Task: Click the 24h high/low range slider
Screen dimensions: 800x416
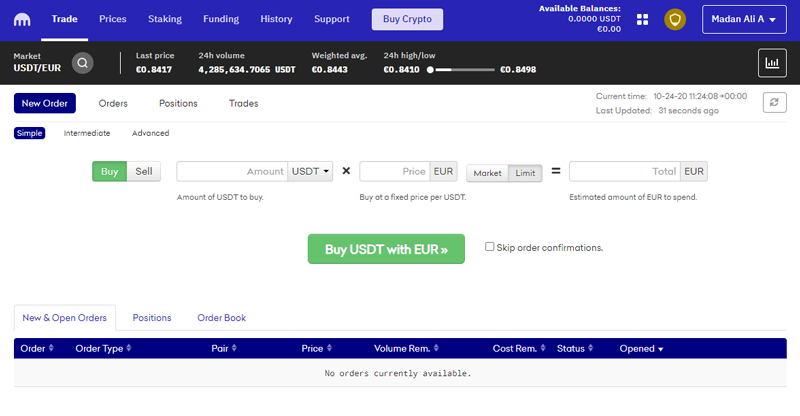Action: pyautogui.click(x=461, y=69)
